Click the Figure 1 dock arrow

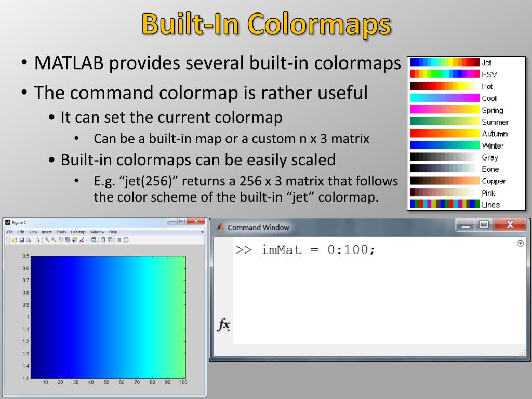[x=202, y=232]
